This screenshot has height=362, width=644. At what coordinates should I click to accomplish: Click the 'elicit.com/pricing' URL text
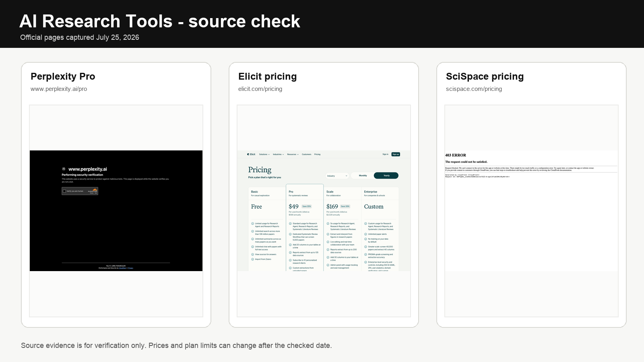tap(260, 89)
